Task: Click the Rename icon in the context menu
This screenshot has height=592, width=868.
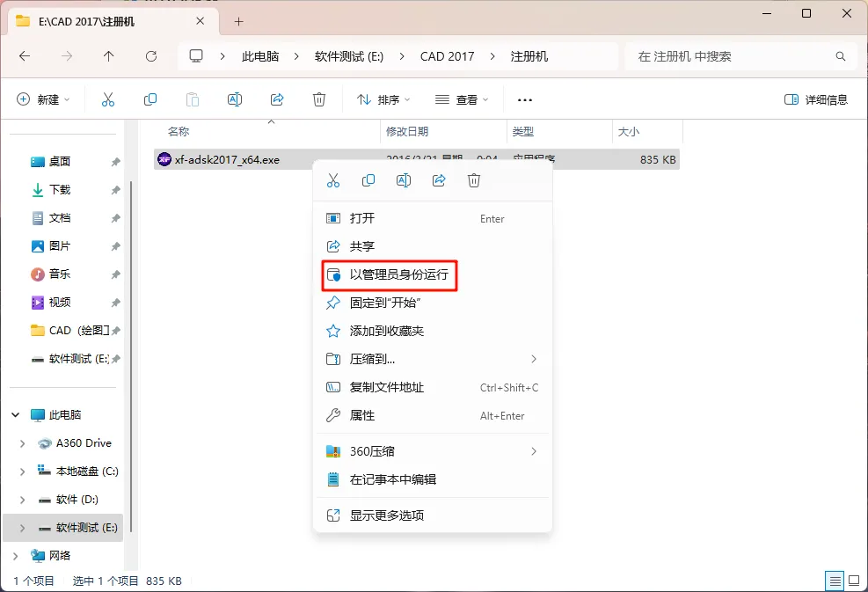Action: click(x=404, y=180)
